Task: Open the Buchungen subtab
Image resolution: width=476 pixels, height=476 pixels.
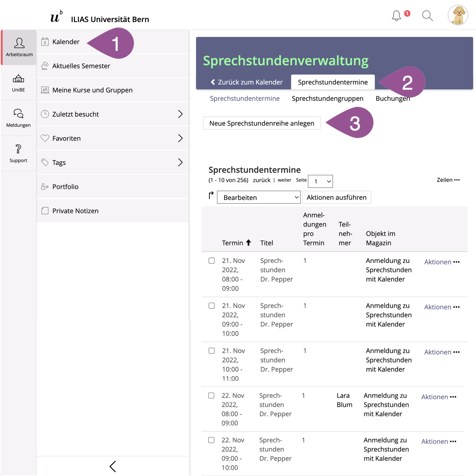Action: coord(393,98)
